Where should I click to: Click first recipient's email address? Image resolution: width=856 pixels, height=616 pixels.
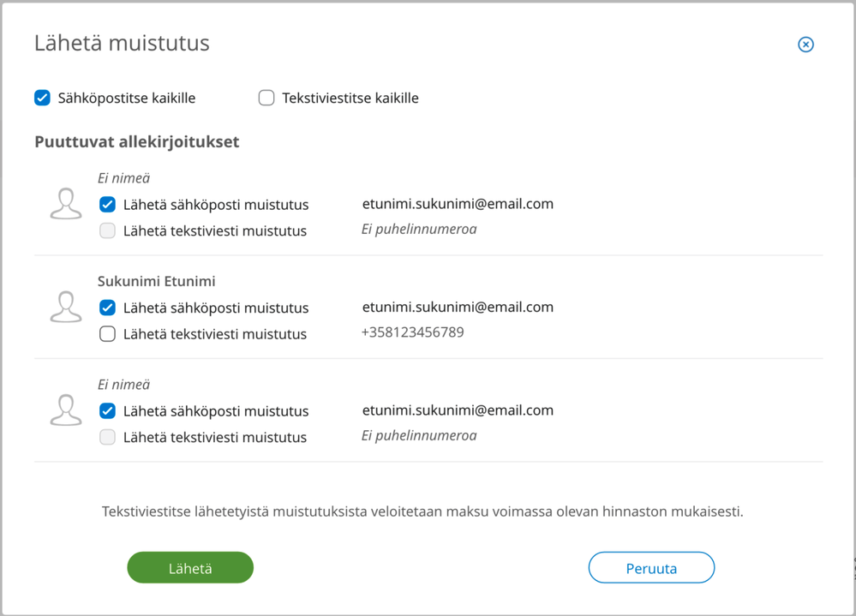(x=458, y=204)
